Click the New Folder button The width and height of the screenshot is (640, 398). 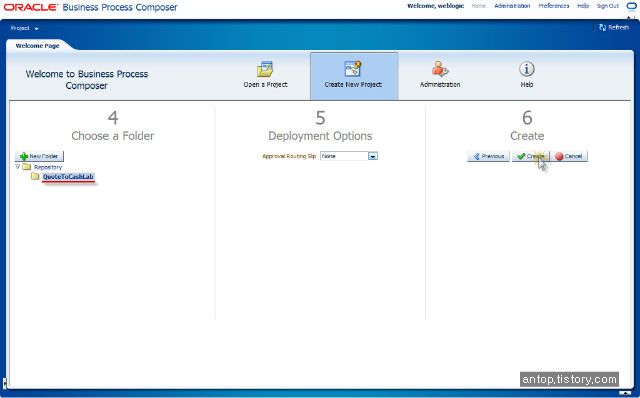39,156
